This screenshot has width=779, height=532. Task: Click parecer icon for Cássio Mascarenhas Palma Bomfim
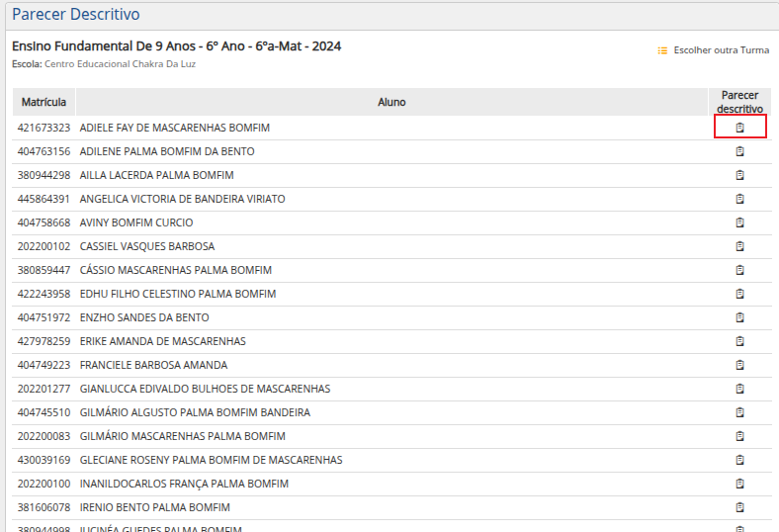click(x=739, y=270)
